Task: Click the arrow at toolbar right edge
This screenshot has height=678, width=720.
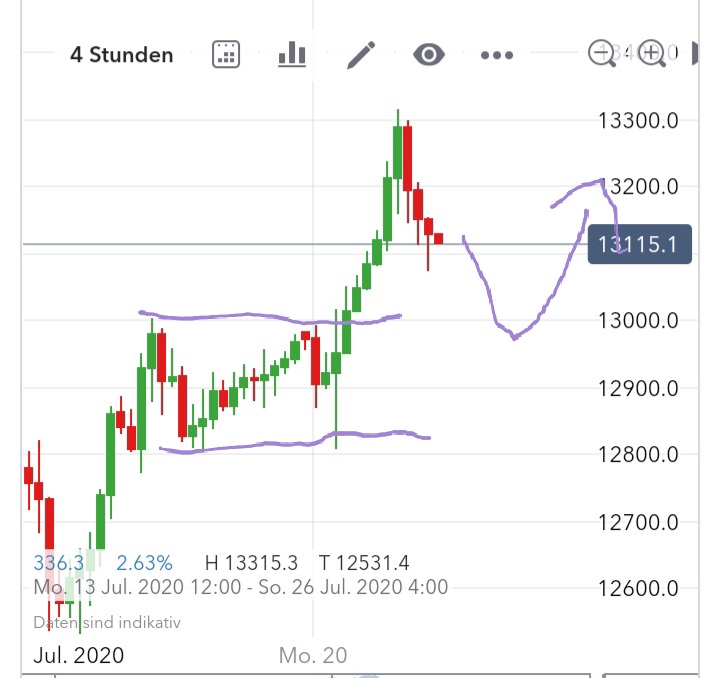Action: coord(697,55)
